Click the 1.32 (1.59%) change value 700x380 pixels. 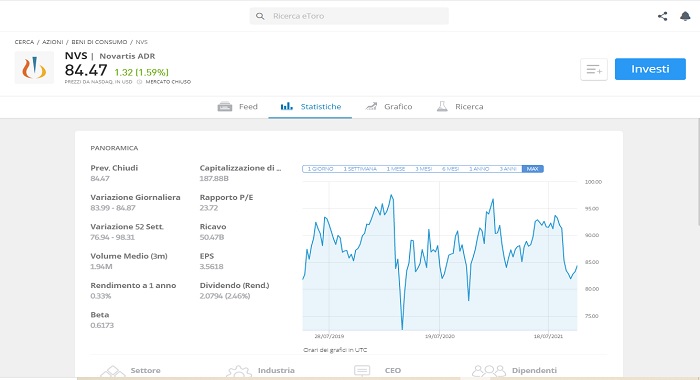(x=142, y=72)
